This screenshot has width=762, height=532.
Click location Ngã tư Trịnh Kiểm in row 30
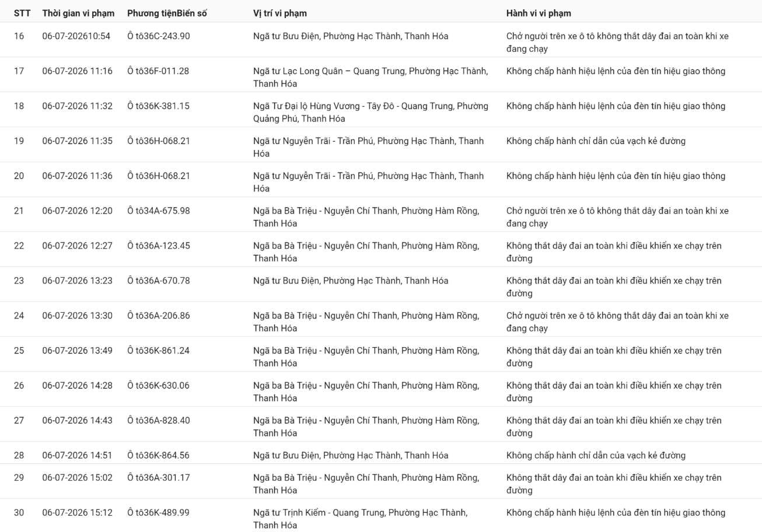[x=360, y=519]
